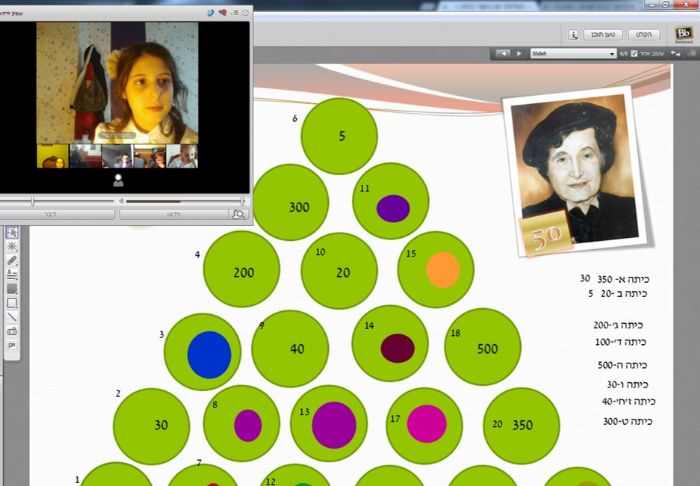
Task: Click the green circle showing 40
Action: point(290,349)
